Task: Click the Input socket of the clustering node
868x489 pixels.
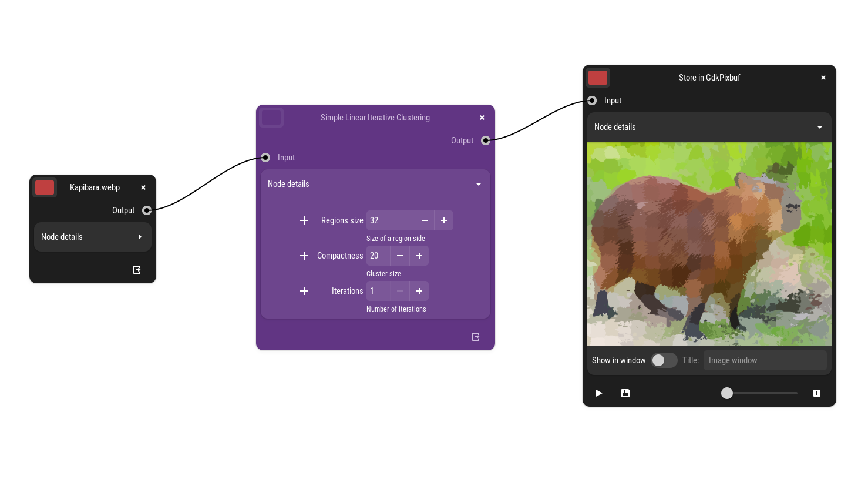Action: click(265, 158)
